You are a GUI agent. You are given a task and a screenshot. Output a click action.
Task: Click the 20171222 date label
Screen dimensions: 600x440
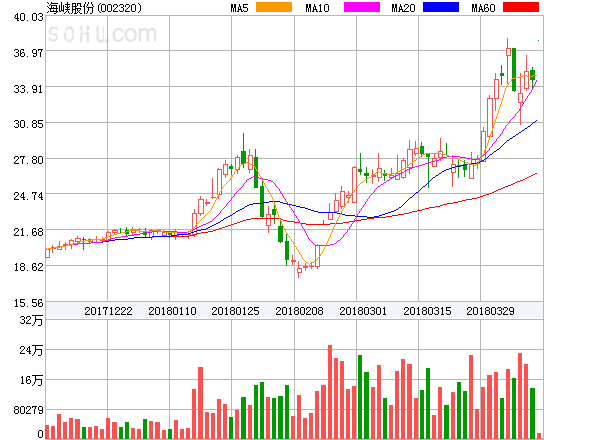(108, 311)
